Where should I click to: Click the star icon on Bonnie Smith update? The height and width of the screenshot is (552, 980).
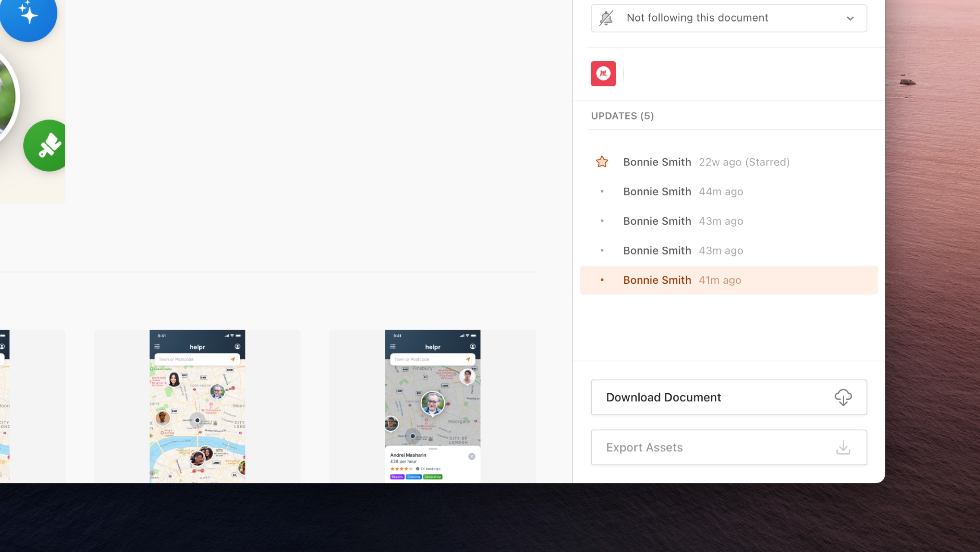point(603,162)
